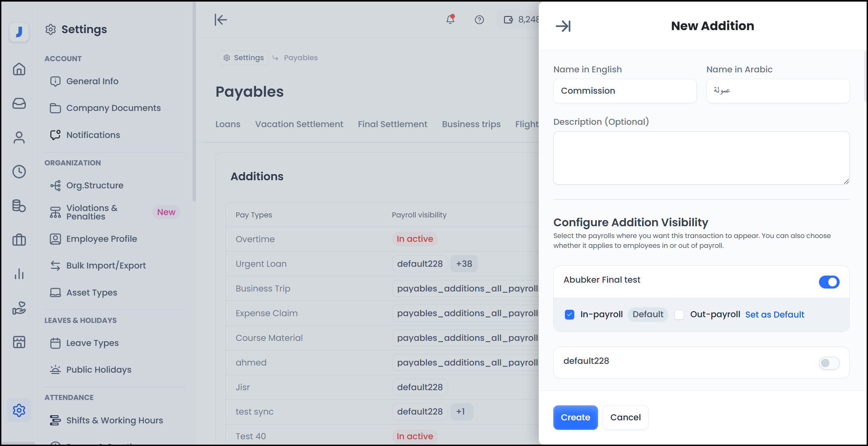
Task: Expand the +38 payrolls badge for Urgent Loan
Action: [x=464, y=264]
